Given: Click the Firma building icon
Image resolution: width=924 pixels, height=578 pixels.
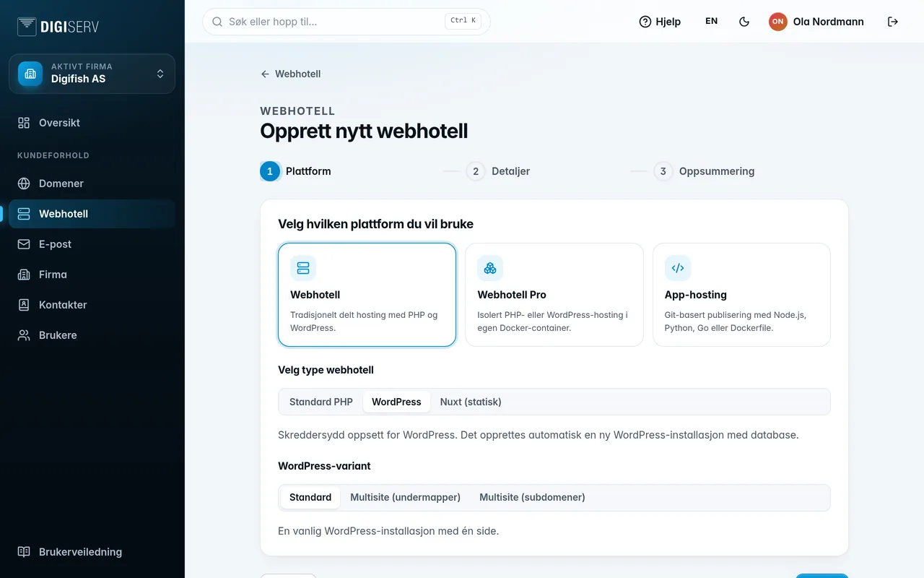Looking at the screenshot, I should (24, 275).
